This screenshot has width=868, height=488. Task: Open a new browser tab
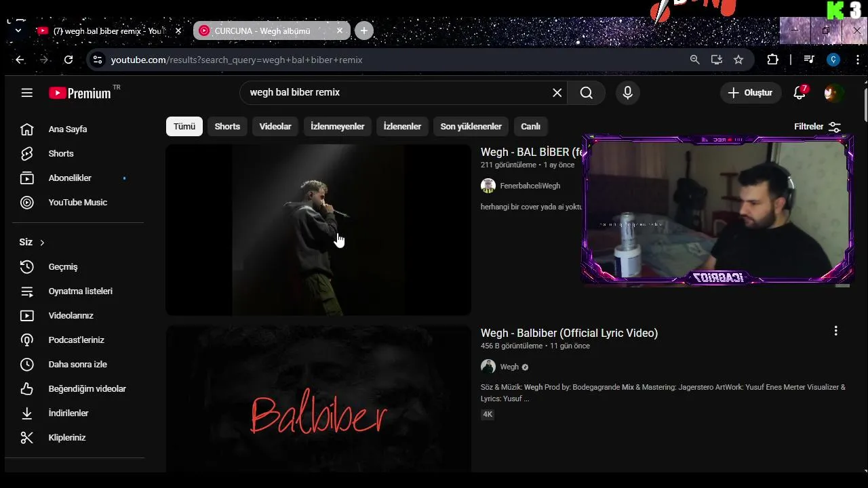[364, 31]
